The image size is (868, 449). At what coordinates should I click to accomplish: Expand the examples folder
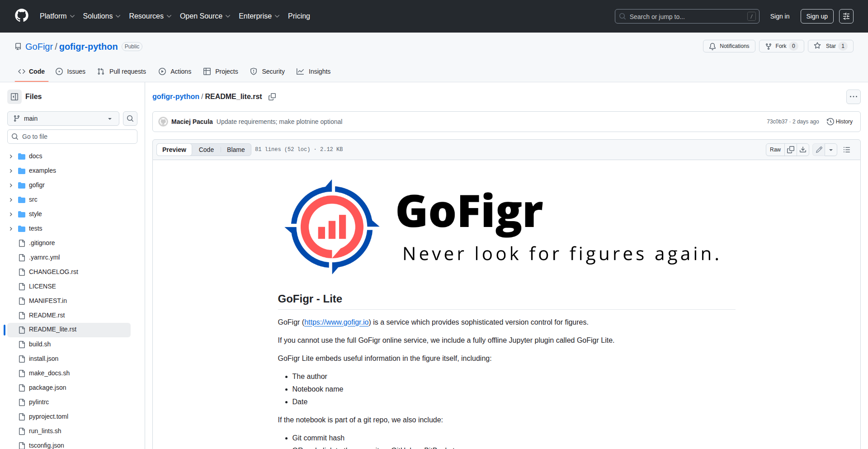point(11,170)
